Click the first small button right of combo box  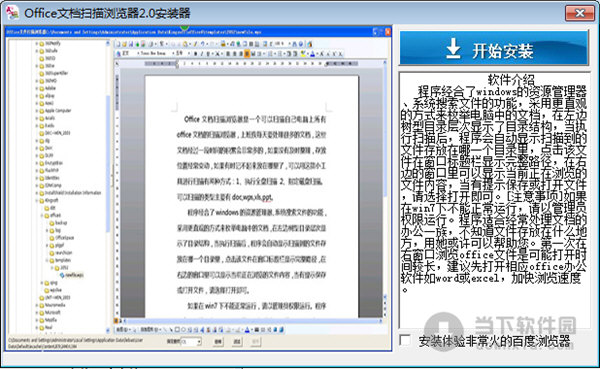218,341
